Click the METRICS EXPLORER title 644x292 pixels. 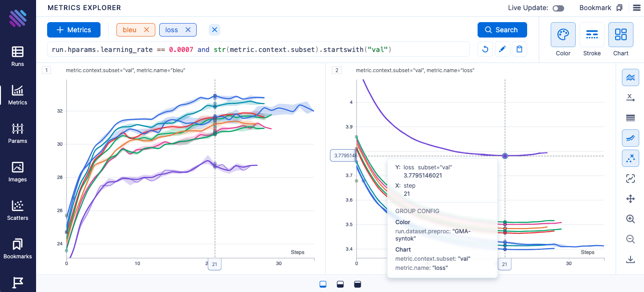[x=84, y=8]
